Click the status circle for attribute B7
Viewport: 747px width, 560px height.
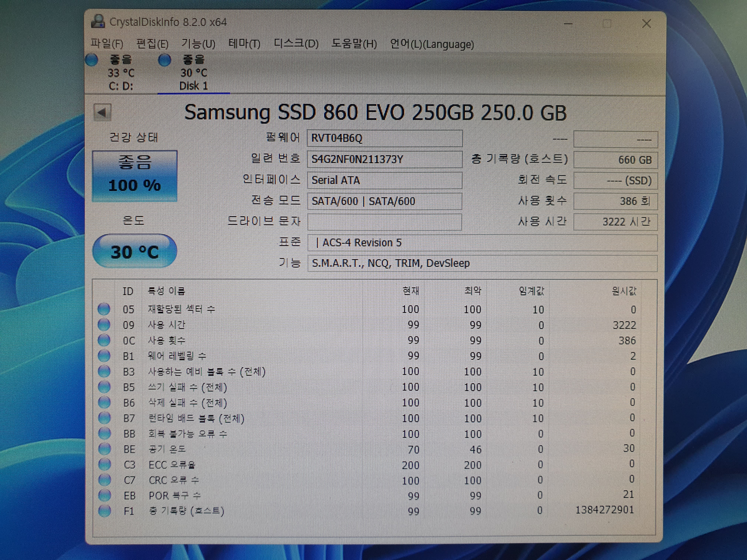coord(104,418)
